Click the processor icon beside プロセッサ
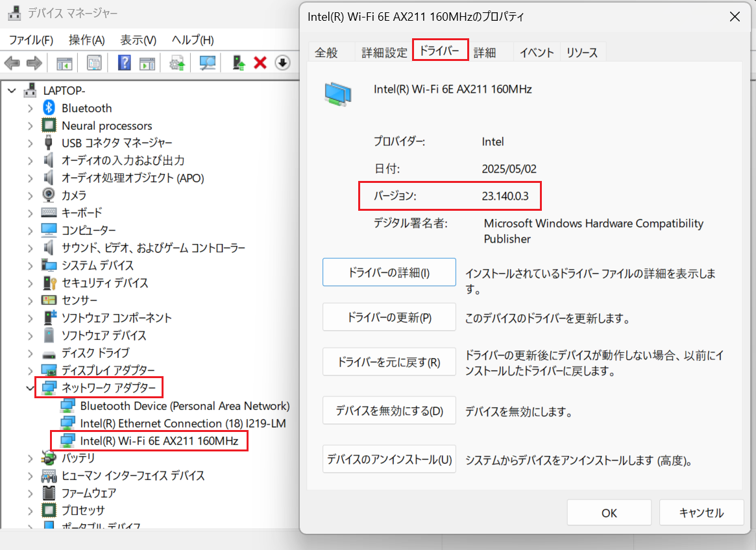The width and height of the screenshot is (756, 550). (49, 510)
